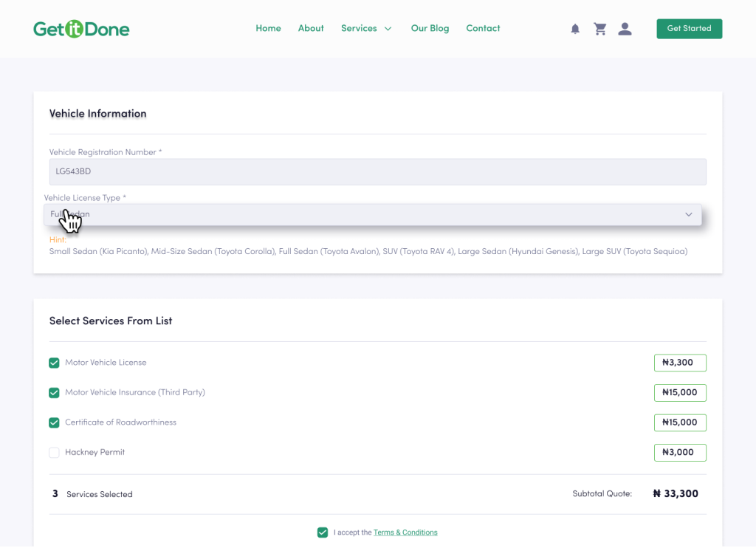This screenshot has height=548, width=756.
Task: Uncheck Certificate of Roadworthiness checkbox
Action: point(54,422)
